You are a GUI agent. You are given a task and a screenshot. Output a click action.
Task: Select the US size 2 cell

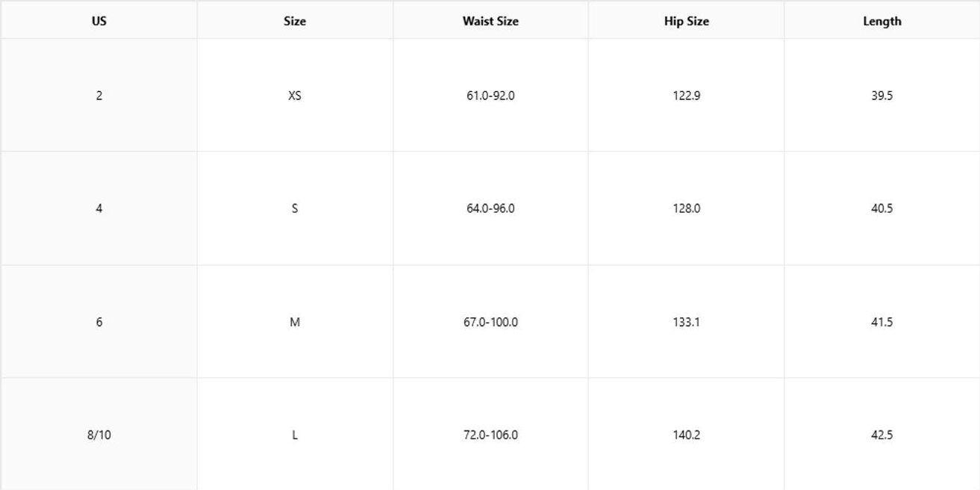pos(99,96)
